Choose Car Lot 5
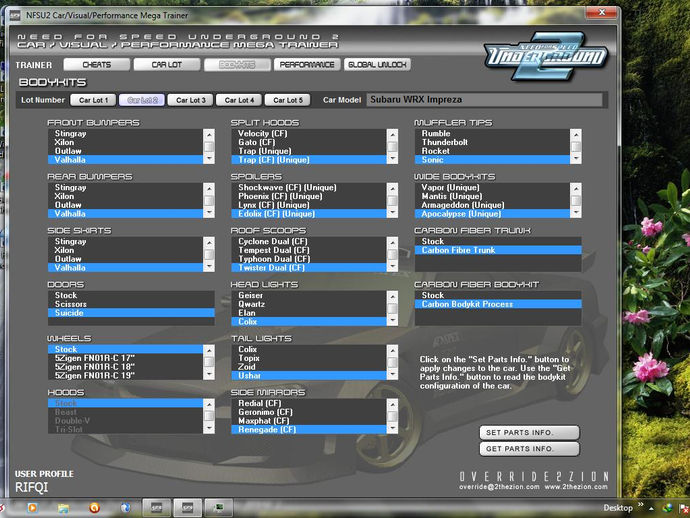 coord(287,100)
